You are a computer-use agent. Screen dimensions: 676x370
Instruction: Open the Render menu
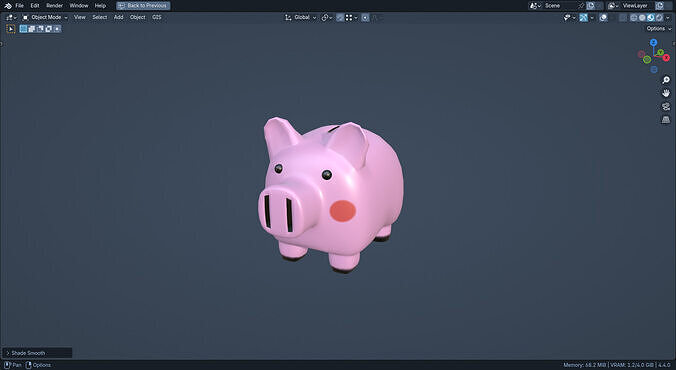54,6
